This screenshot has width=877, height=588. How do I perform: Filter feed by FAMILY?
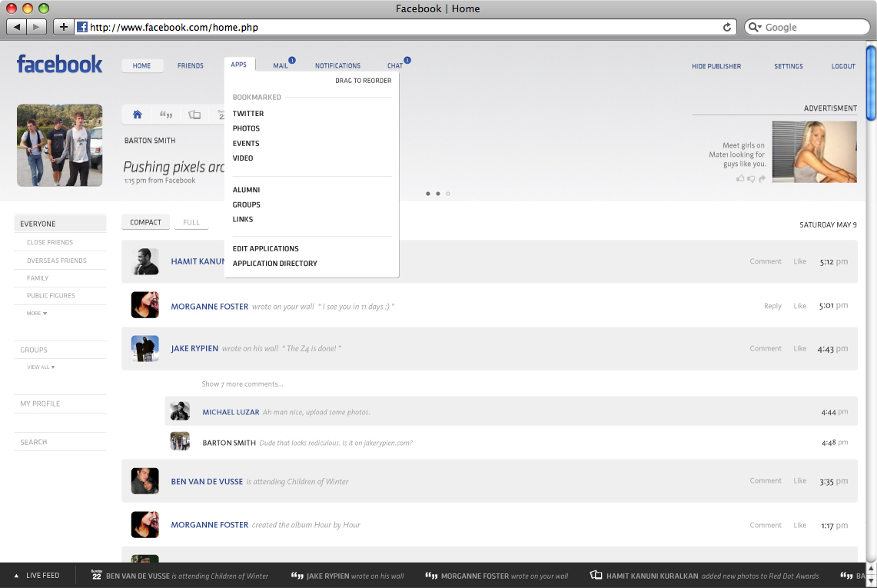38,278
